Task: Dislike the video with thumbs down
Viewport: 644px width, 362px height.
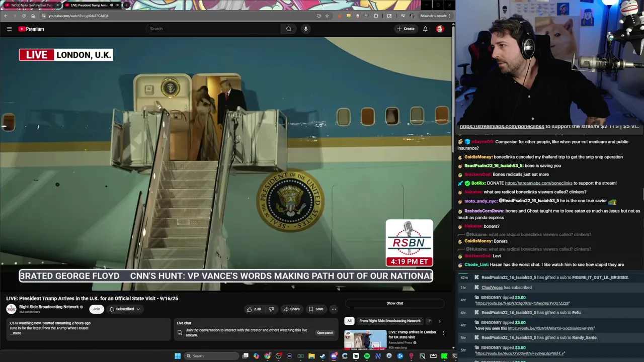Action: pos(271,309)
